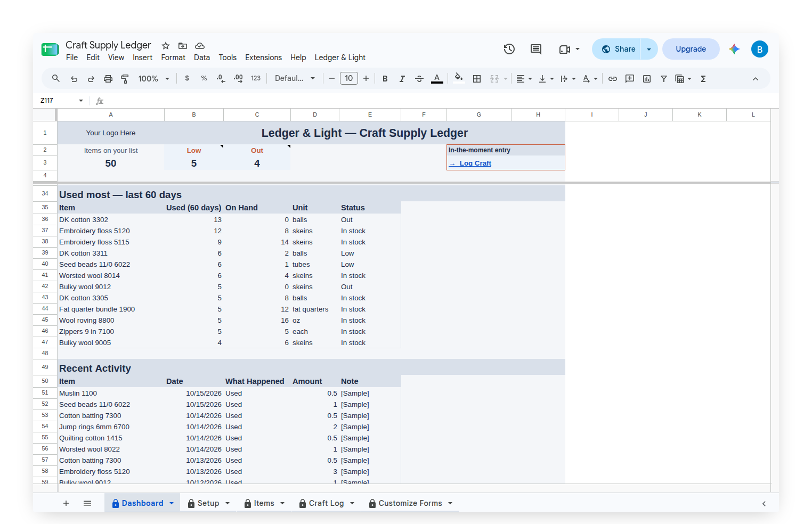Screen dimensions: 812x524
Task: Activate the paint format tool
Action: 125,79
